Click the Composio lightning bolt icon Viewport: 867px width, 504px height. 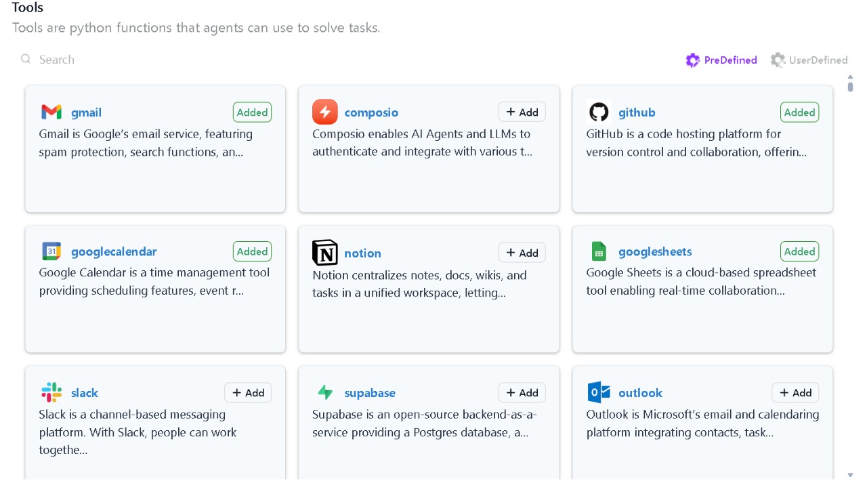click(x=325, y=112)
